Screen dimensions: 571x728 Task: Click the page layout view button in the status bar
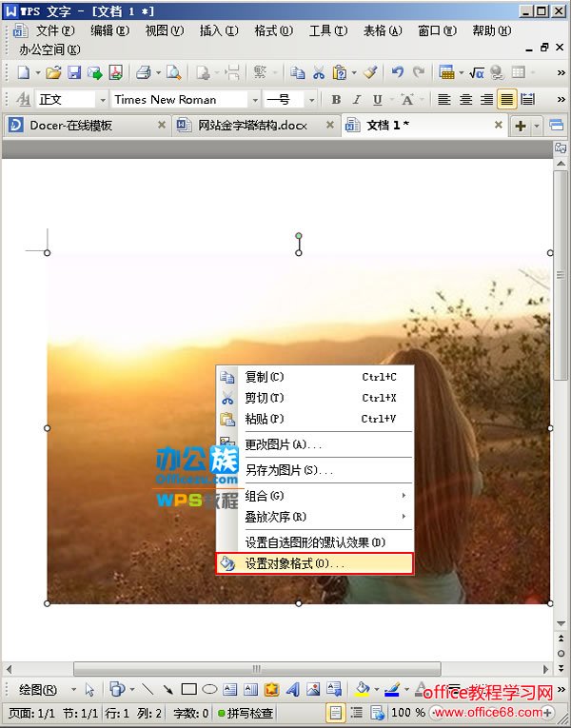pyautogui.click(x=336, y=712)
